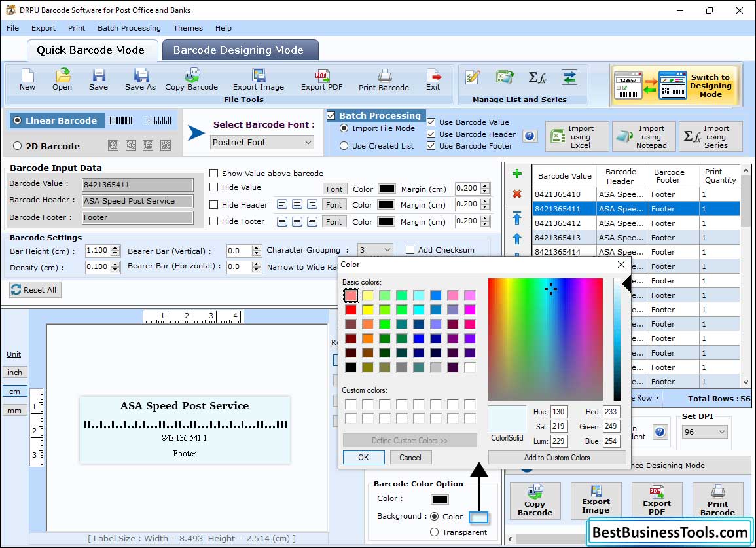Decrease footer margin spinner
This screenshot has height=548, width=756.
486,225
